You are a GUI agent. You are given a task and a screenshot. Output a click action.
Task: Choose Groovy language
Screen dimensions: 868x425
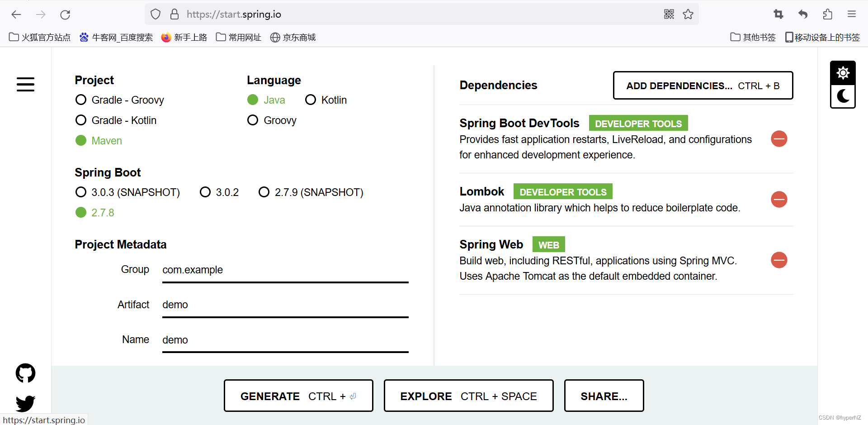pyautogui.click(x=272, y=120)
